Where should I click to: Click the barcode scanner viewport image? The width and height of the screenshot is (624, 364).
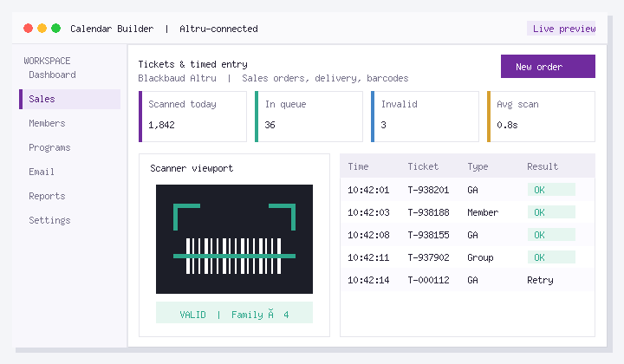(x=234, y=239)
